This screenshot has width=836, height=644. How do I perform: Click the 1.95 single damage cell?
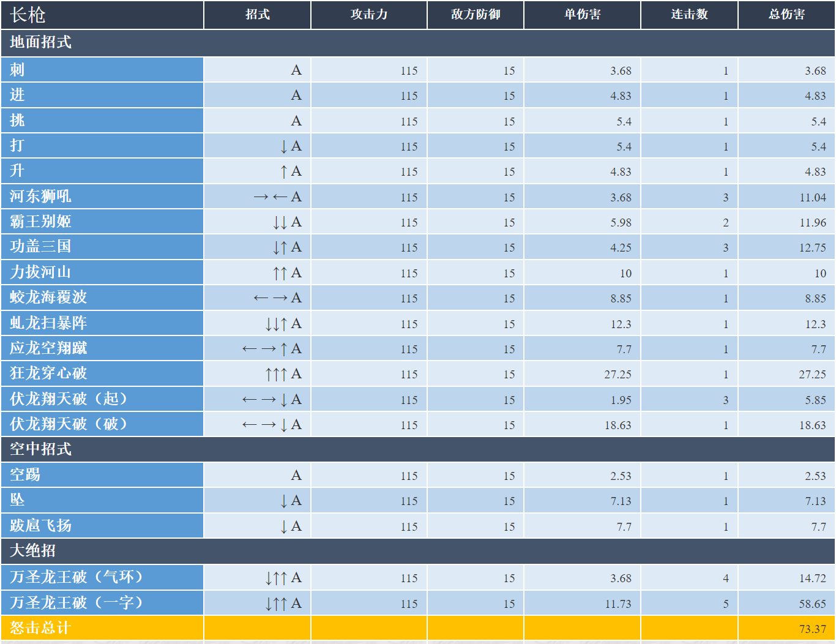tap(582, 400)
